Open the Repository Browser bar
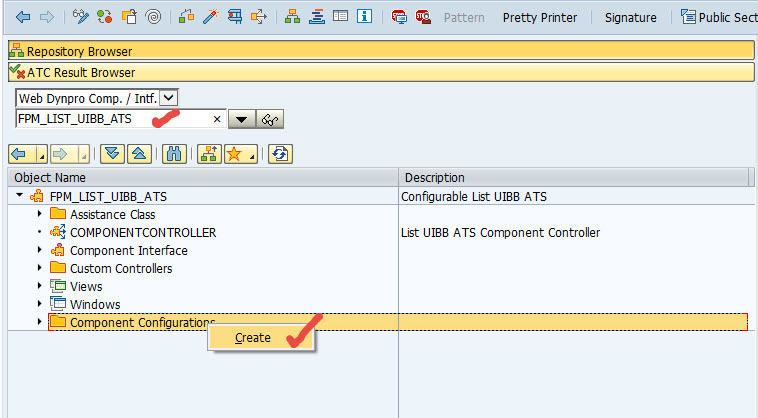Viewport: 758px width, 418px height. point(381,51)
